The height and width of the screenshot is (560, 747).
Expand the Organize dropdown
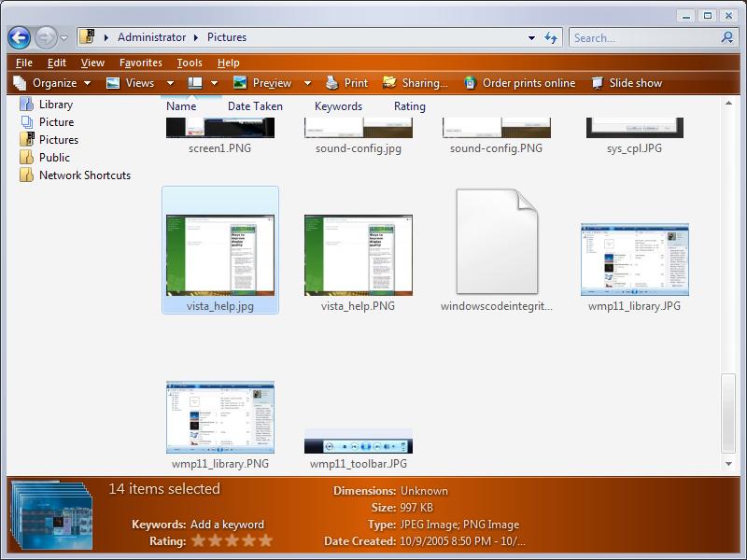pyautogui.click(x=52, y=83)
